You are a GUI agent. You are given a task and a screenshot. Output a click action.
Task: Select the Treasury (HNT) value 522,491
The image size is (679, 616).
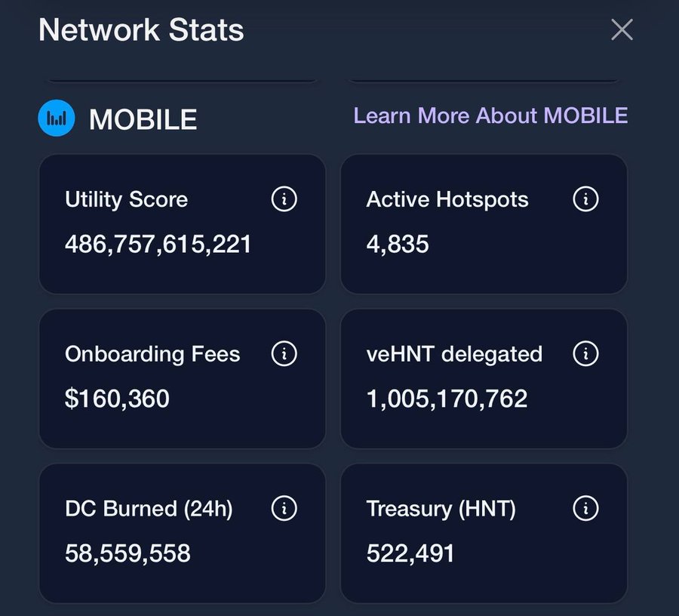coord(410,553)
